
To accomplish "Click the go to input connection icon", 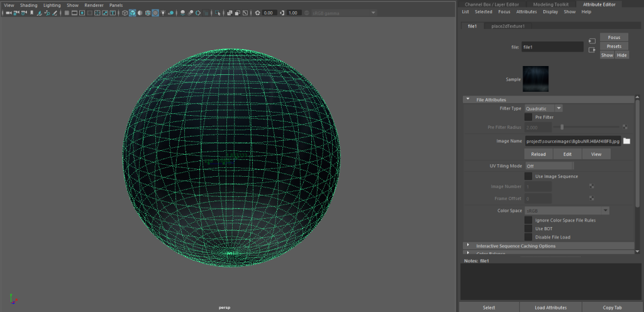I will click(592, 41).
